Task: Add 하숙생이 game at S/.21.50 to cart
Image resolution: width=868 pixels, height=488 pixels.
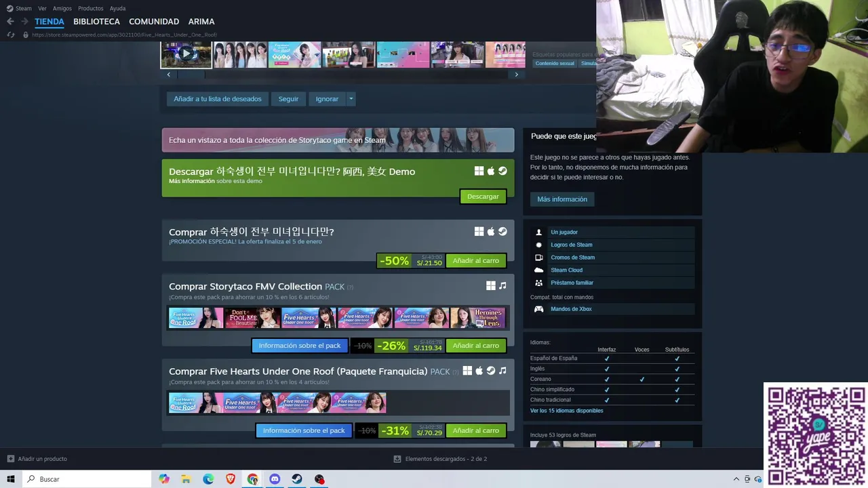Action: click(x=475, y=261)
